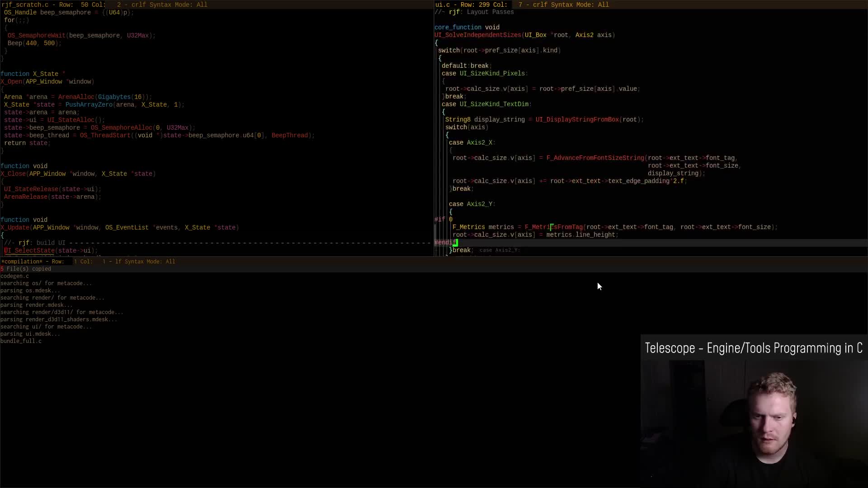The width and height of the screenshot is (868, 488).
Task: Click 'UI_StateAlloc()' call
Action: 75,120
